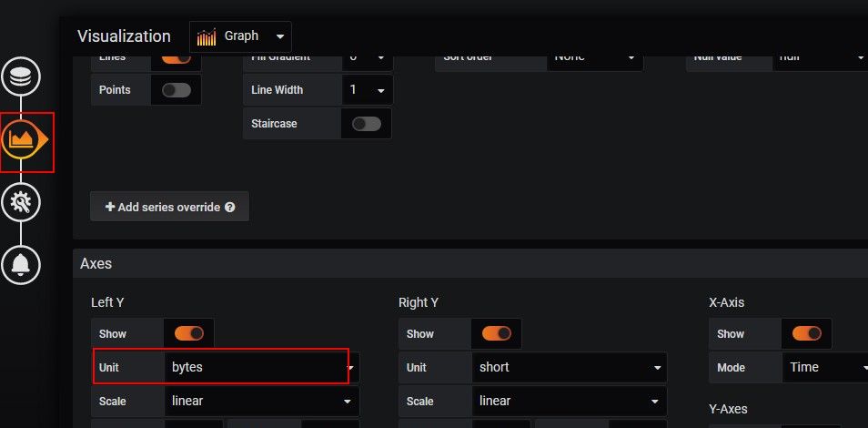
Task: Click the Mode label under X-Axis
Action: (731, 367)
